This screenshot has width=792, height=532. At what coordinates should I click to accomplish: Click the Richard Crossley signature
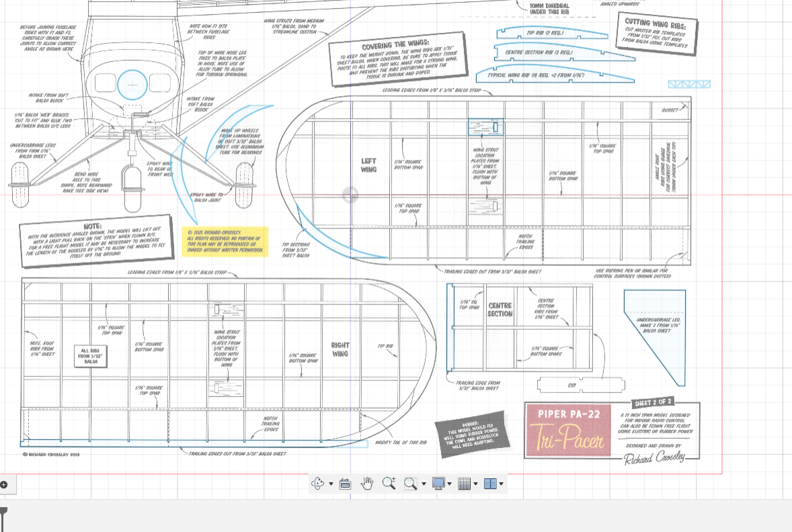[655, 458]
